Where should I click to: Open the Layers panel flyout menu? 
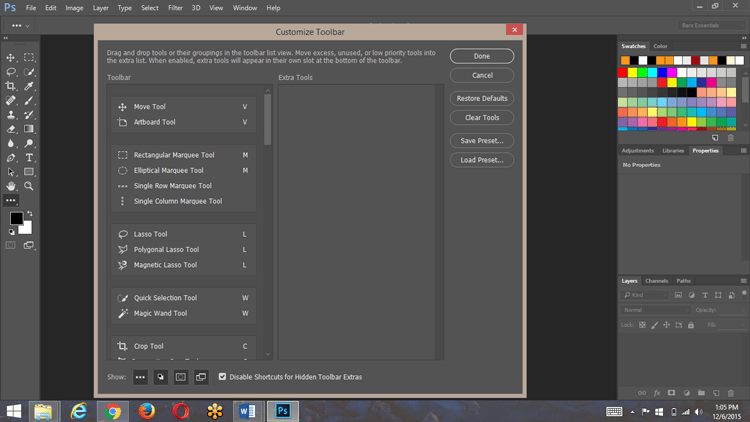tap(743, 281)
